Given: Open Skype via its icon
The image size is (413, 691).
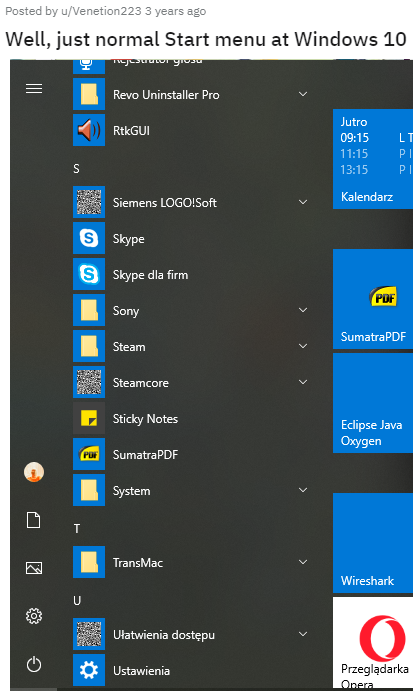Looking at the screenshot, I should [89, 238].
